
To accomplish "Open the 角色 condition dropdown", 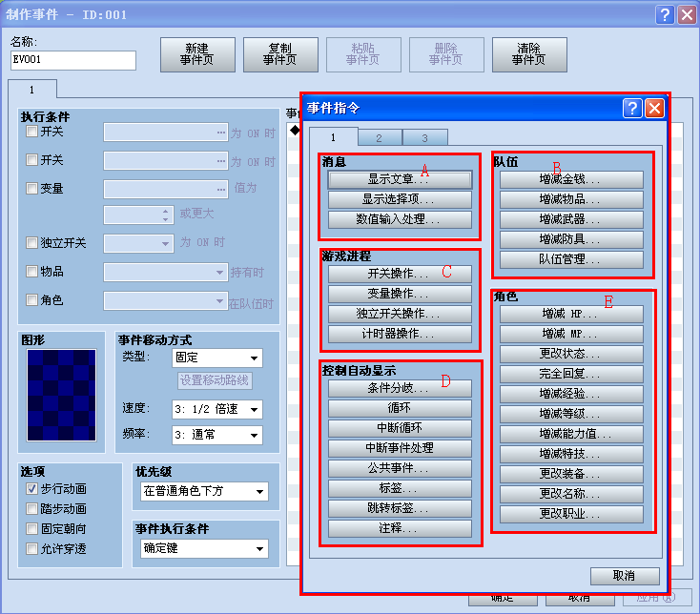I will tap(166, 300).
